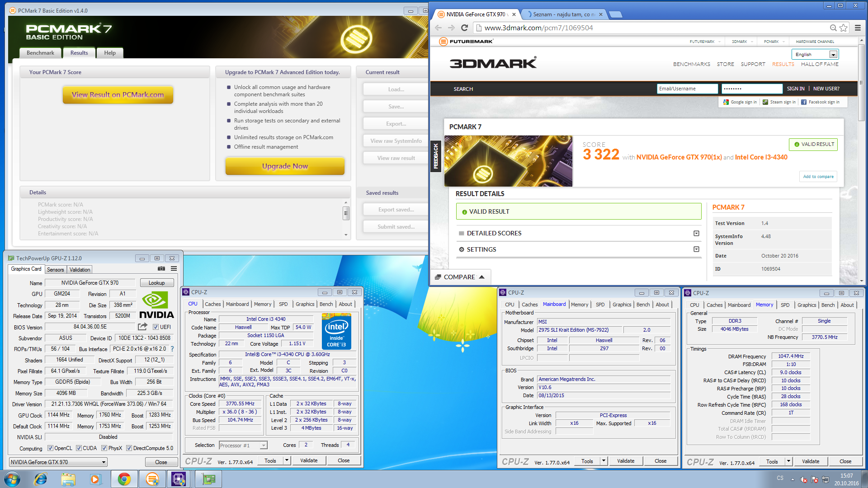
Task: Open the GPU-Z hamburger menu
Action: pos(174,269)
